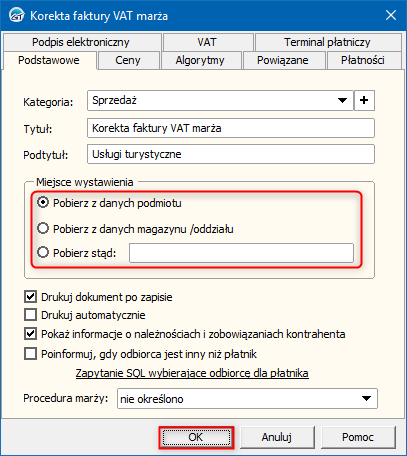Open the Algorytmy tab
Screen dimensions: 407x456
(200, 60)
